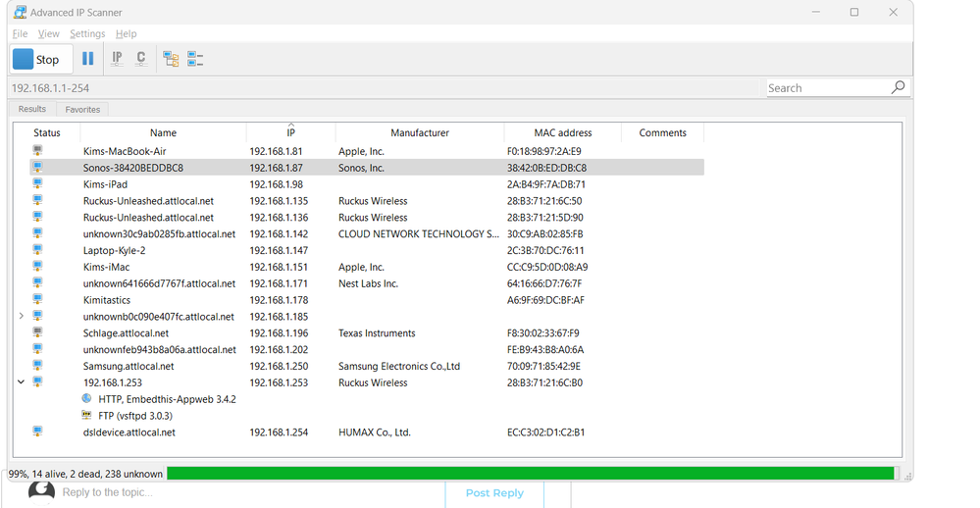Click the FTP vsftpd service icon
The width and height of the screenshot is (980, 508).
pos(87,416)
